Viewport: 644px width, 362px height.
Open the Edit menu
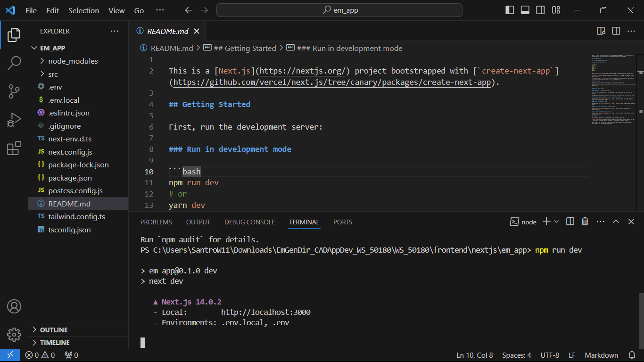point(53,10)
